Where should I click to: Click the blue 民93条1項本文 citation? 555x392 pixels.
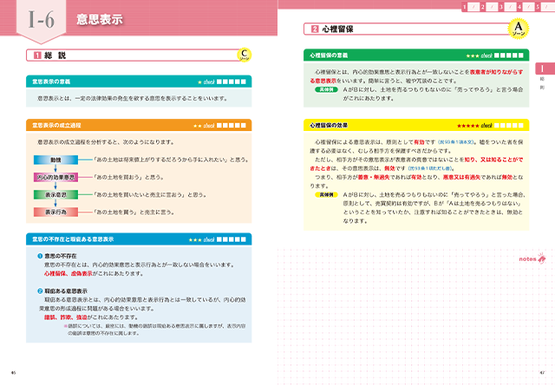(456, 142)
